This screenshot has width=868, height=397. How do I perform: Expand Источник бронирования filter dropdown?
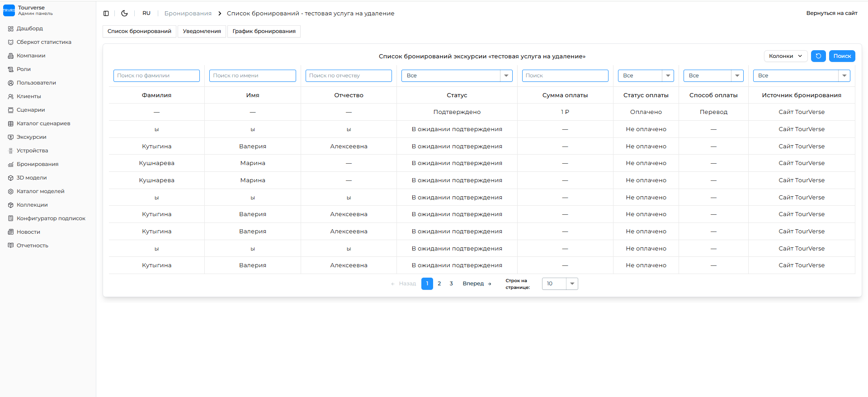click(801, 76)
